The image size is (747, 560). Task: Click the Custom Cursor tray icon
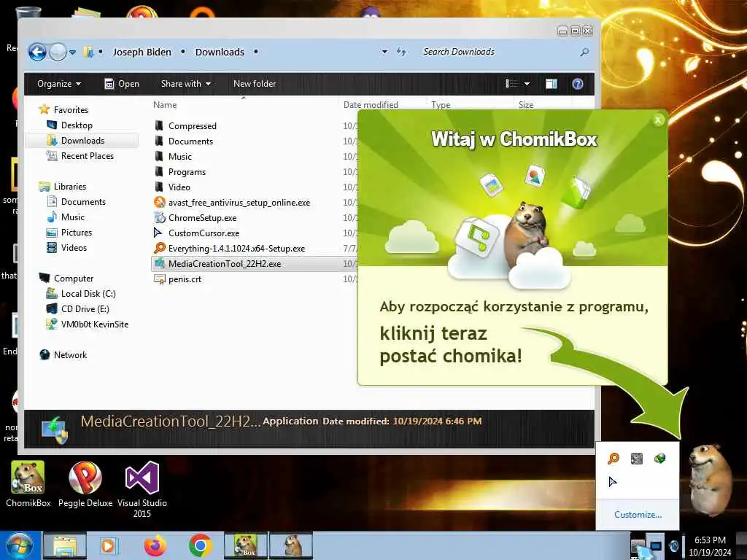pyautogui.click(x=613, y=482)
